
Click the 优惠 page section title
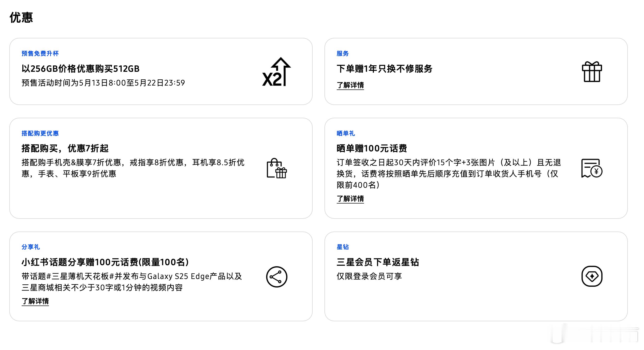click(21, 17)
